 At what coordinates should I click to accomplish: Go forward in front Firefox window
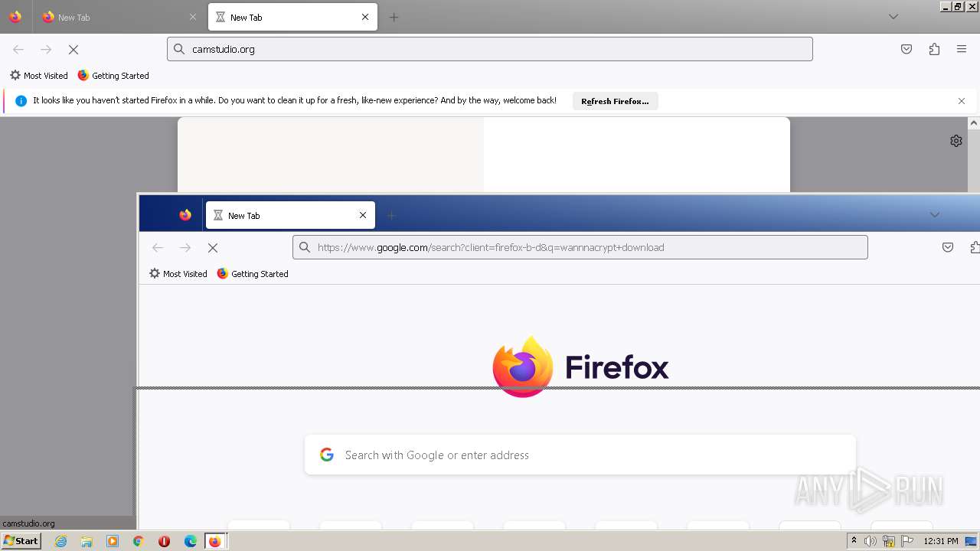tap(185, 247)
